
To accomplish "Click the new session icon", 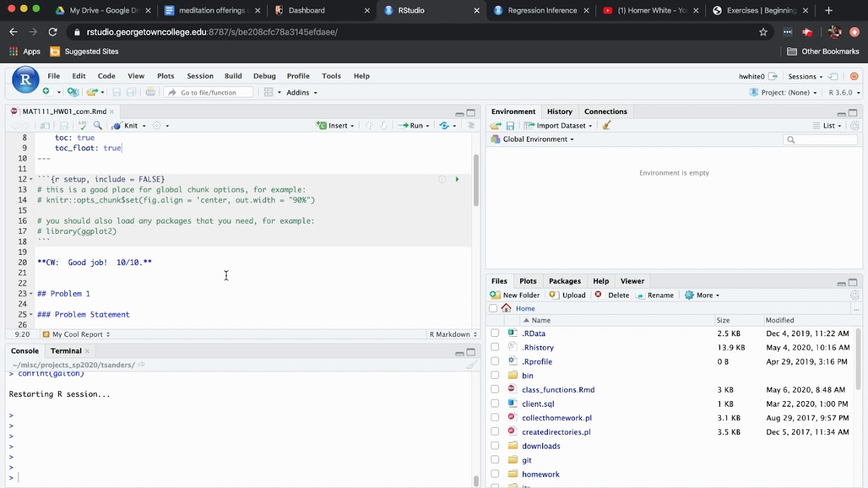I will coord(834,77).
